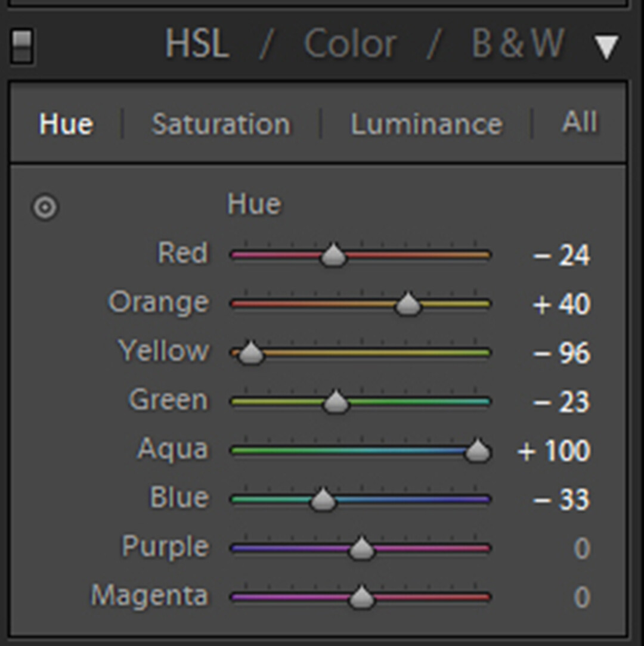Click the Magenta hue value field

[582, 597]
